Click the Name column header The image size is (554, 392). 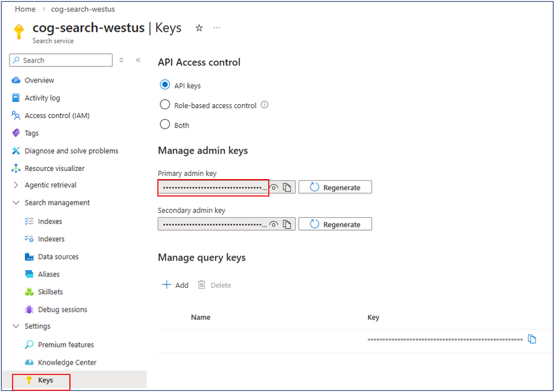[x=201, y=317]
